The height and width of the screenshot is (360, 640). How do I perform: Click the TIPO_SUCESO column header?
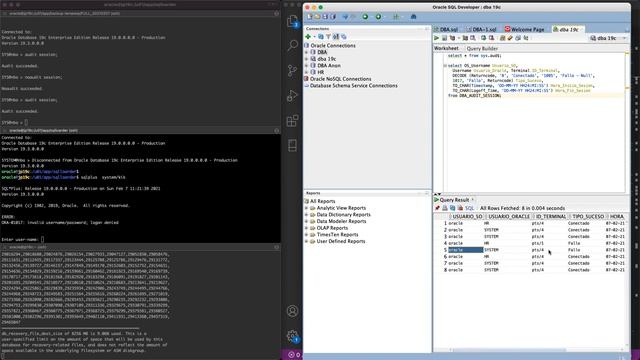tap(588, 217)
